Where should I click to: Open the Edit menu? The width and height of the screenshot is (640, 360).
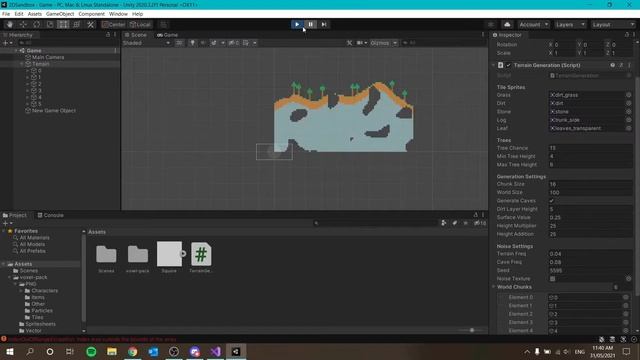[19, 14]
